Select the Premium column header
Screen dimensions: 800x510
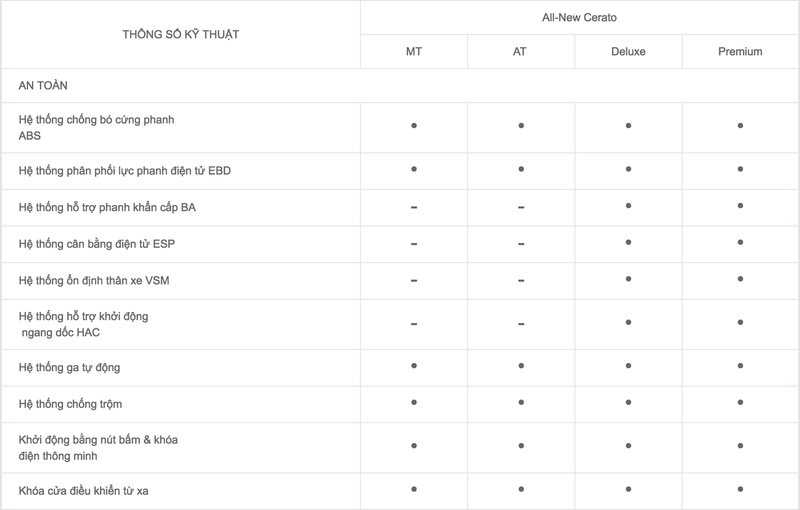click(x=740, y=51)
